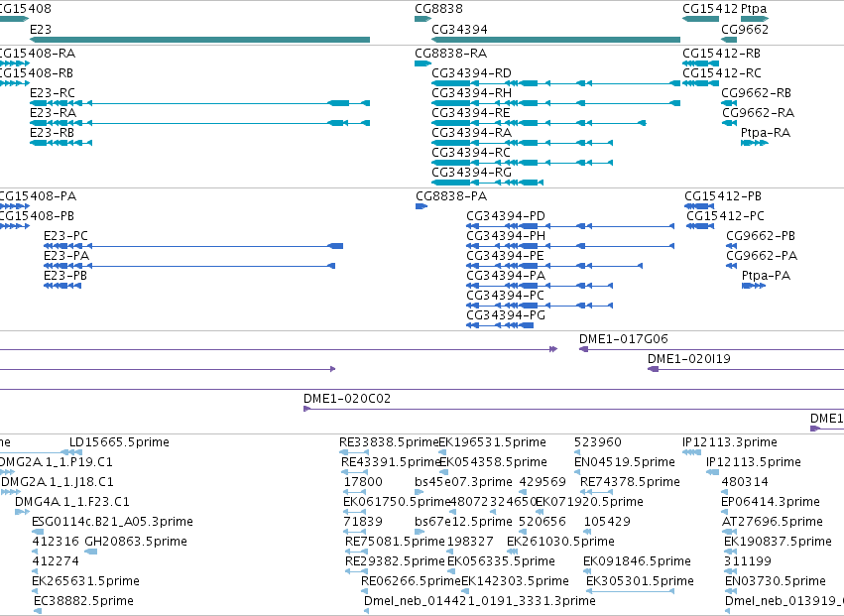The width and height of the screenshot is (844, 616).
Task: Click protein label E23-PC
Action: pos(65,236)
